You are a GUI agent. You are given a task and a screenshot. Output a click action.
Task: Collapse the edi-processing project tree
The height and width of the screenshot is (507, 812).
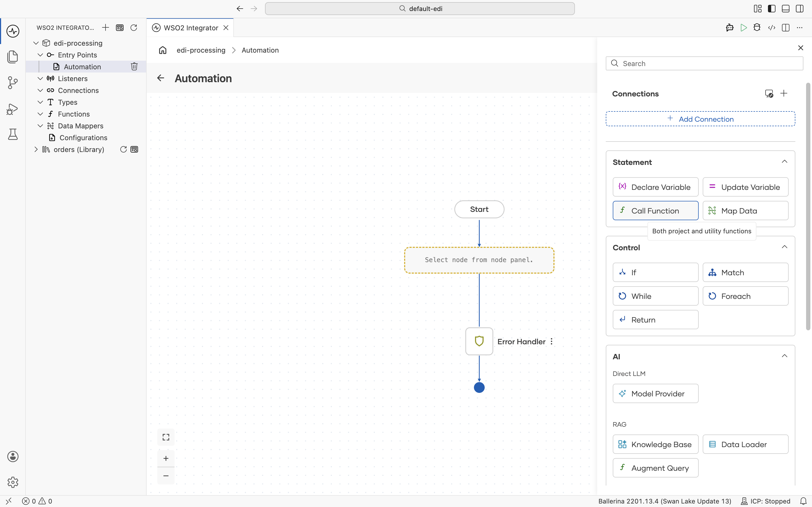tap(36, 43)
